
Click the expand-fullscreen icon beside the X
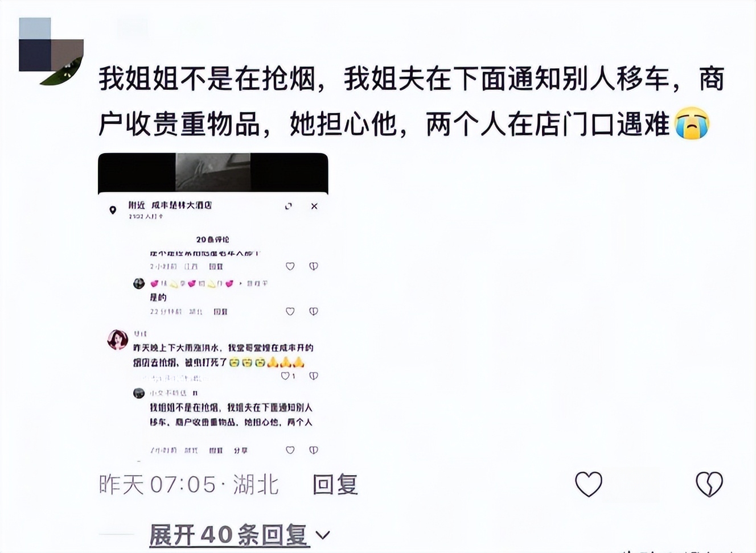(x=289, y=206)
